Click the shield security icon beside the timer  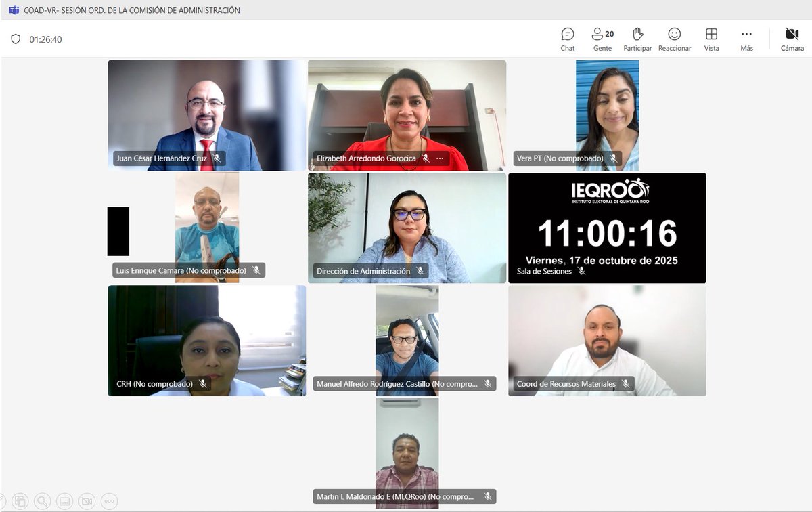click(16, 39)
